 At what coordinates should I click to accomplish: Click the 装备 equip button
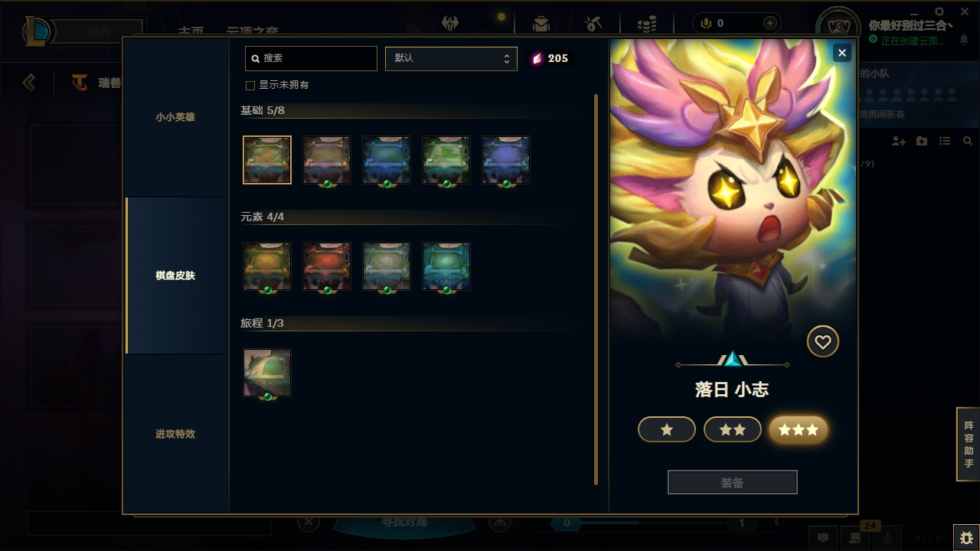[x=733, y=483]
